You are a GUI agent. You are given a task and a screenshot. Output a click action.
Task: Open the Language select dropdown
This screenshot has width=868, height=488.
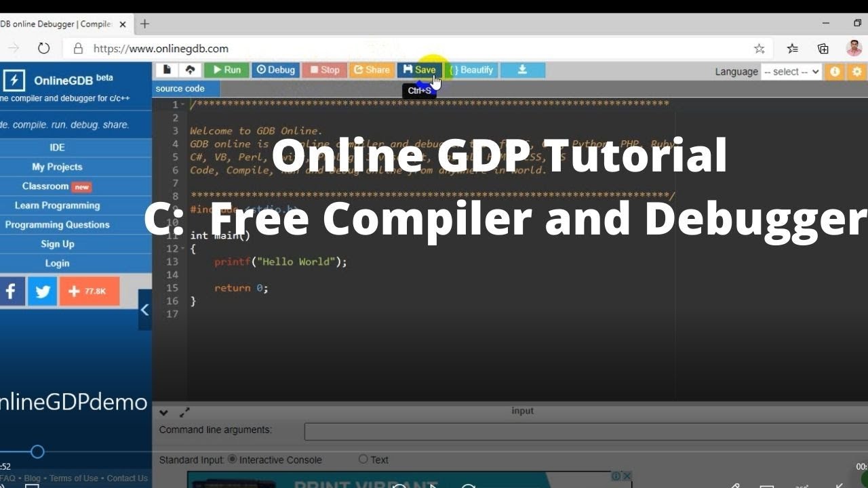pyautogui.click(x=791, y=71)
